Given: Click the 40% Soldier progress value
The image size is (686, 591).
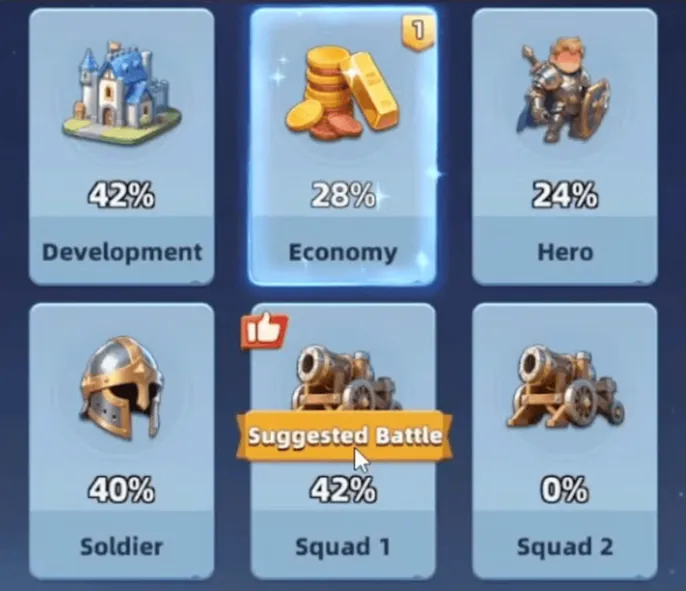Looking at the screenshot, I should coord(122,489).
